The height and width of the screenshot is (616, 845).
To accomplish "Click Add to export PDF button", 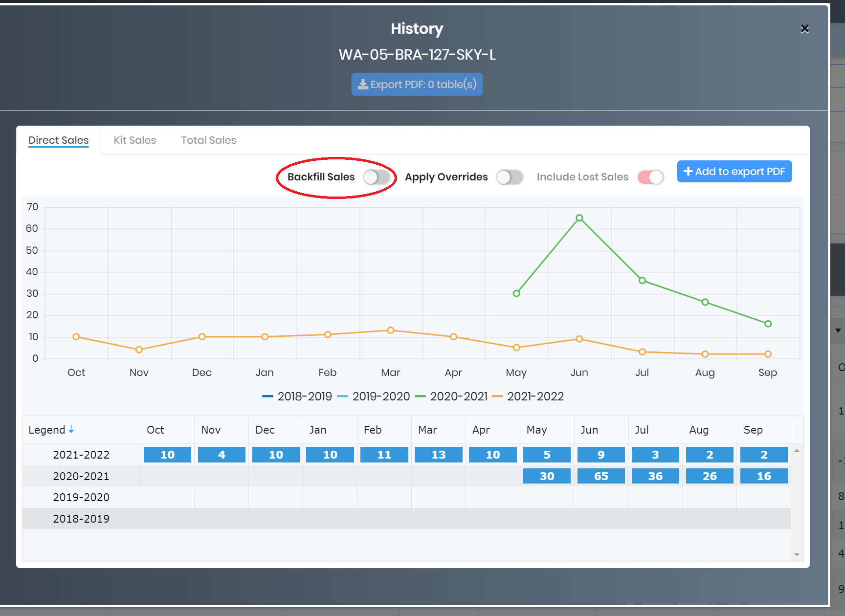I will click(734, 172).
